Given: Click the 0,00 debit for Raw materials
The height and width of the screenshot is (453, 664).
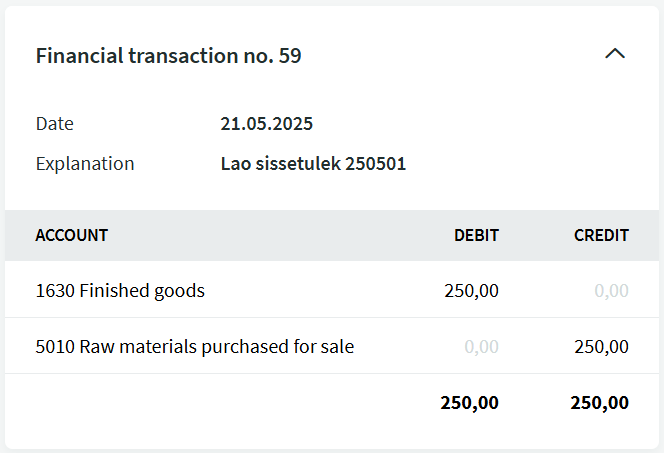Looking at the screenshot, I should tap(481, 347).
